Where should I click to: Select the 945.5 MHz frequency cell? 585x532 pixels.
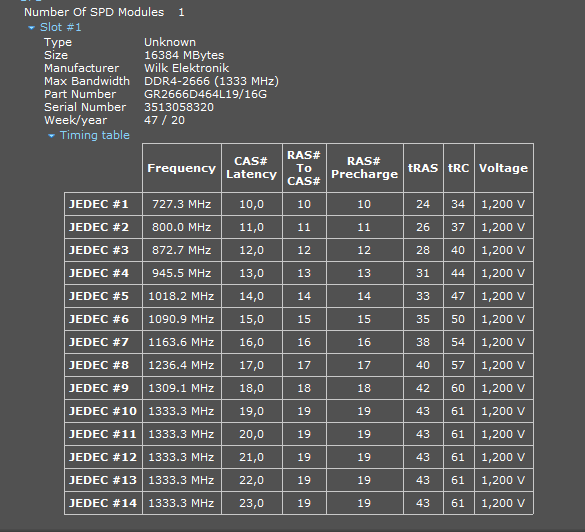coord(182,273)
